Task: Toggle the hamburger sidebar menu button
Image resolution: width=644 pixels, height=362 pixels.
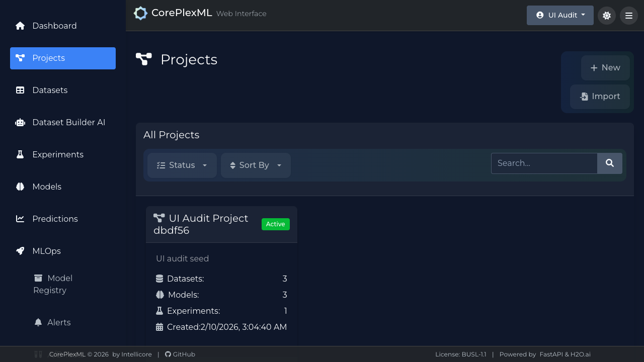Action: (x=629, y=16)
